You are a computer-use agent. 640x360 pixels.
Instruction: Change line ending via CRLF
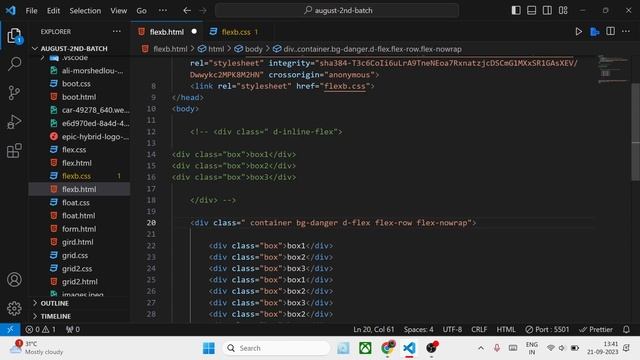pos(479,329)
